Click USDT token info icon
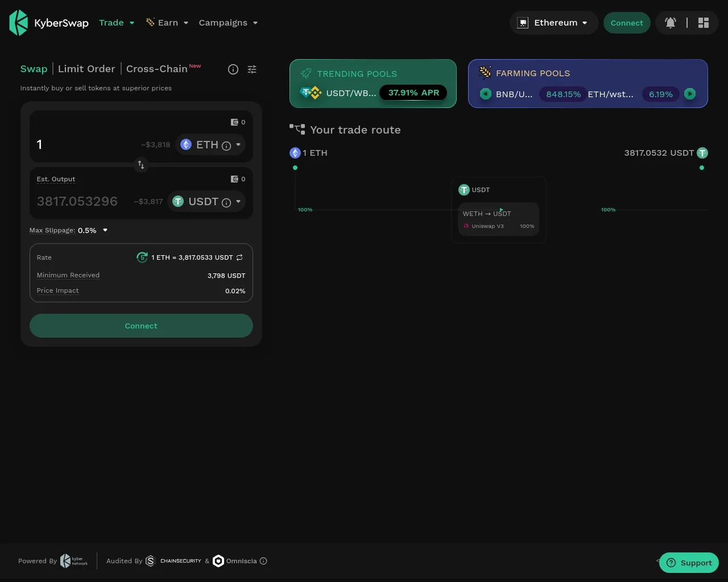Viewport: 728px width, 582px height. point(226,202)
